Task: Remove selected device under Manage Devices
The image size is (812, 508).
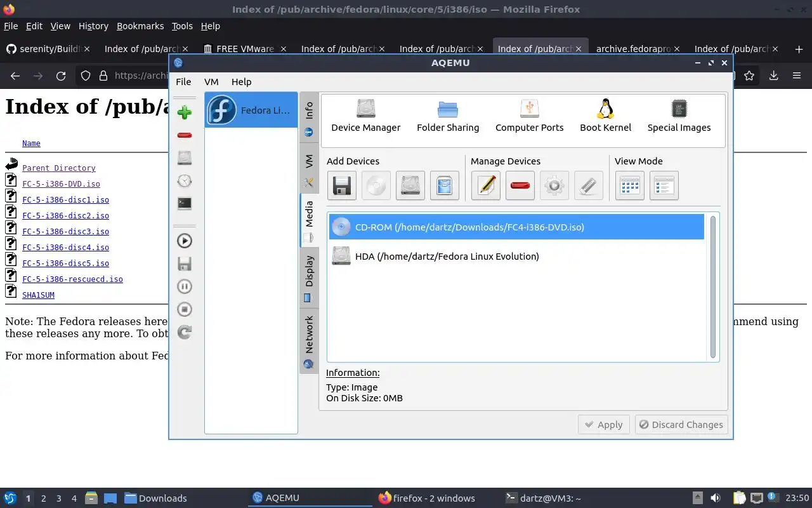Action: pyautogui.click(x=520, y=186)
